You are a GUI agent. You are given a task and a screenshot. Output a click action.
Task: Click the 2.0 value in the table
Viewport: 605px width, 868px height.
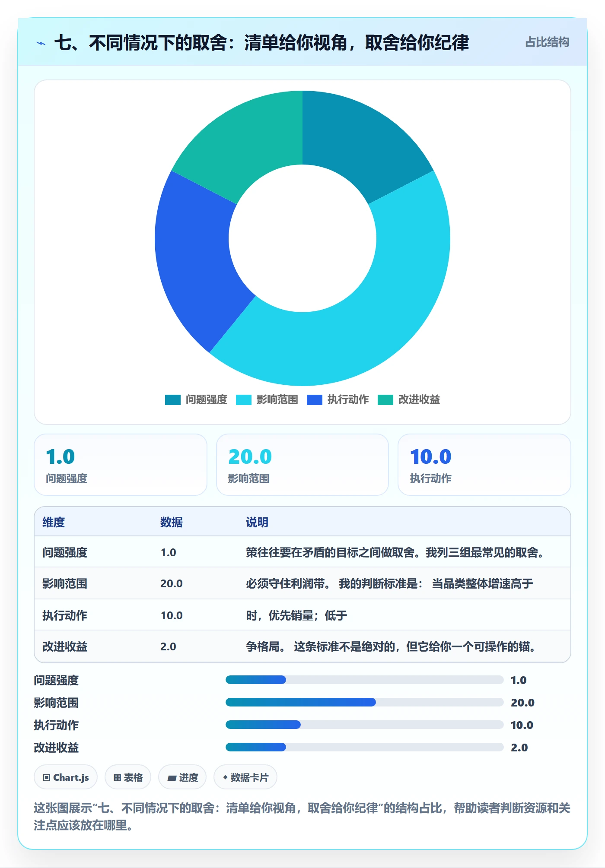click(168, 646)
